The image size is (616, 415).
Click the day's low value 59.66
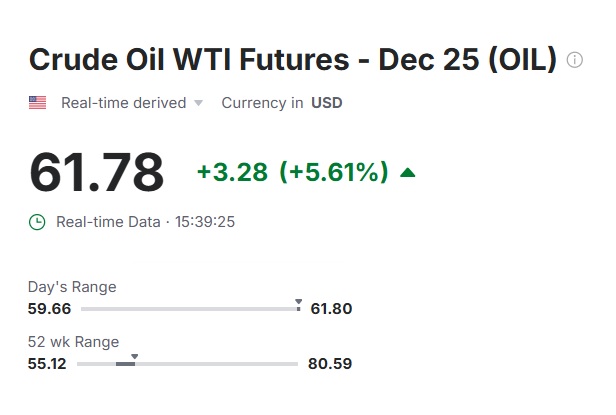pyautogui.click(x=49, y=308)
